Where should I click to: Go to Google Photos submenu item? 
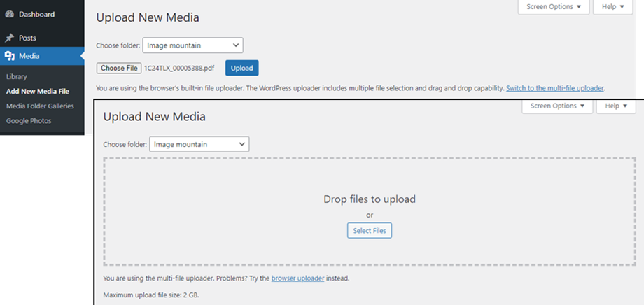click(x=29, y=121)
